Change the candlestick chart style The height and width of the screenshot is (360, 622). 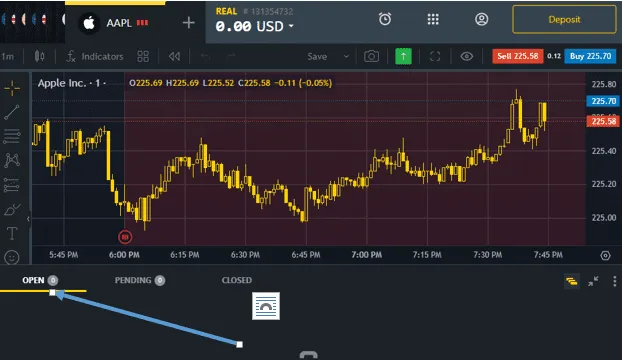[39, 56]
